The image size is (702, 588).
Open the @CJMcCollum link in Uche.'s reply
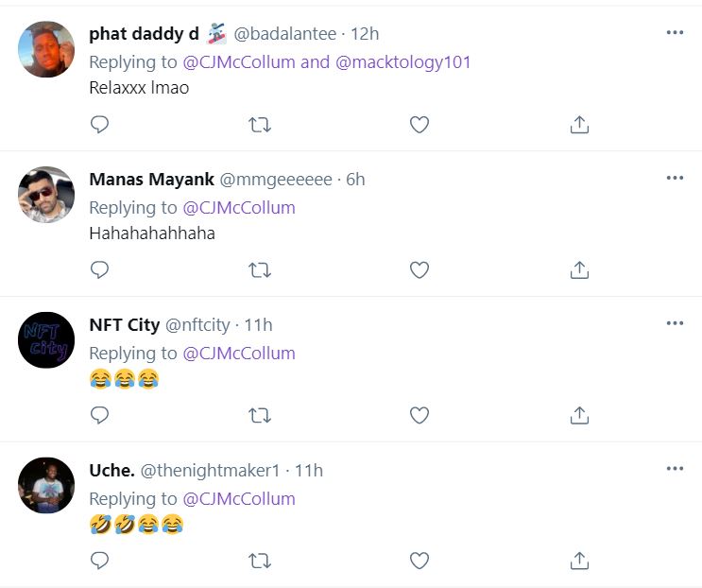point(238,498)
